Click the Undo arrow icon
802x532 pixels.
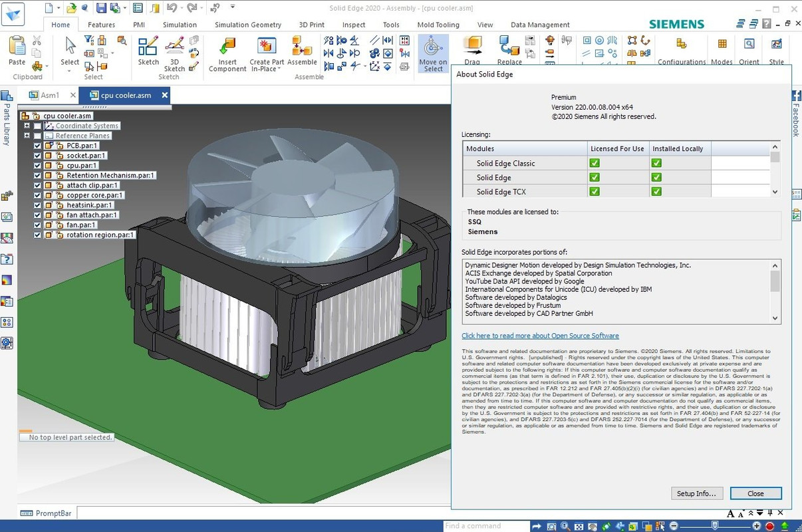172,8
